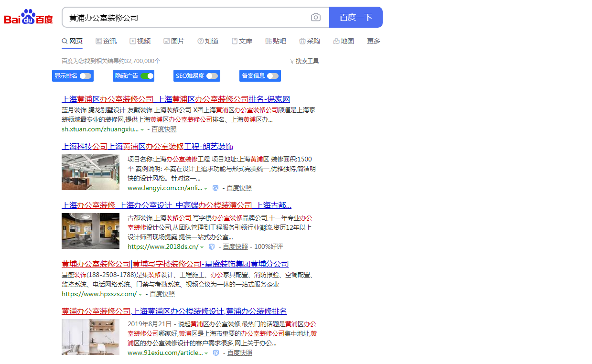Open 百度快照 for the 2018ds.cn result
Image resolution: width=592 pixels, height=364 pixels.
pos(235,247)
